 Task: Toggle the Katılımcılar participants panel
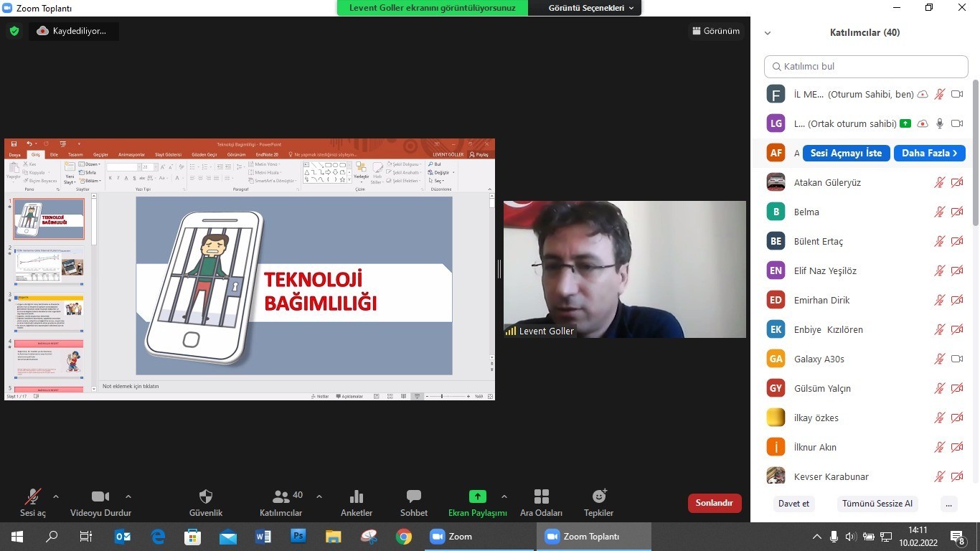click(x=281, y=497)
